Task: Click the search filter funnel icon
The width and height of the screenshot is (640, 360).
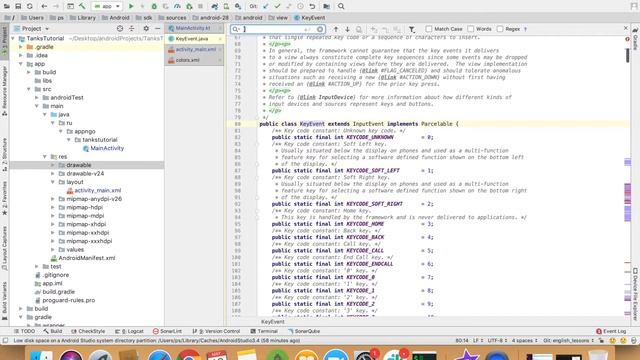Action: pos(412,29)
